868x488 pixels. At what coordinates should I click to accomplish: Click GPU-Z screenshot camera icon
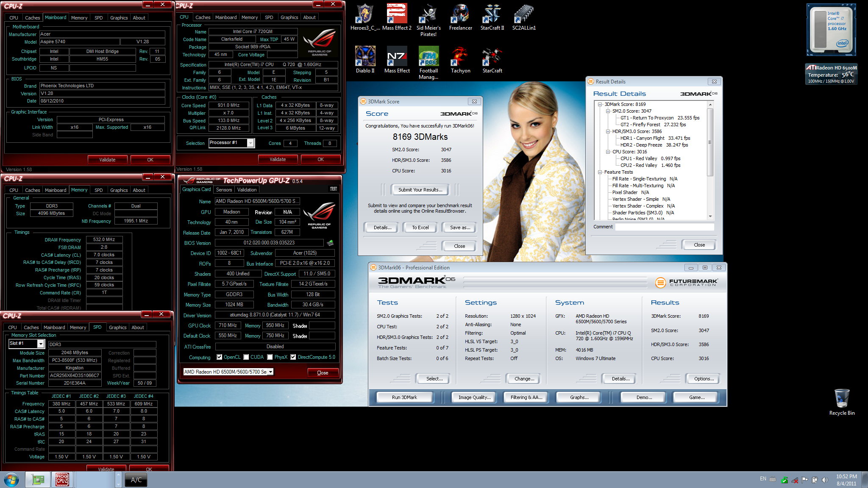(x=334, y=189)
